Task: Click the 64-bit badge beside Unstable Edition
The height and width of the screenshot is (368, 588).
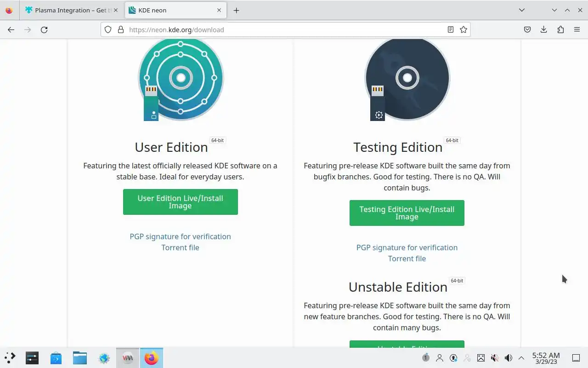Action: coord(457,281)
